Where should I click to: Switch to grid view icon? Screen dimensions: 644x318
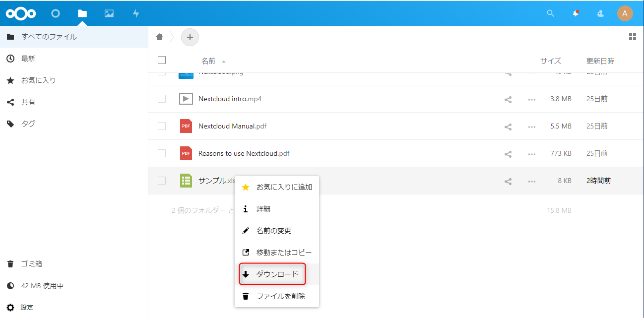click(x=632, y=37)
